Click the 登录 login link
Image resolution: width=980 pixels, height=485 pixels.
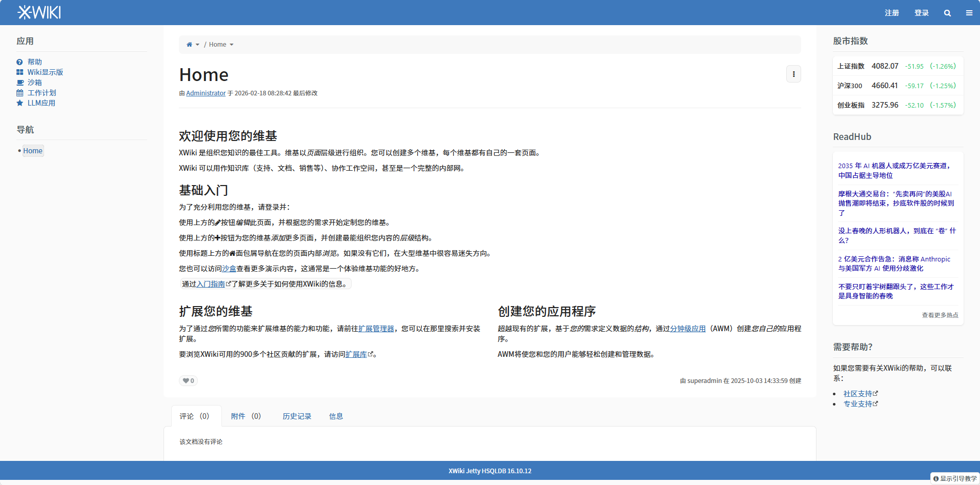coord(921,13)
